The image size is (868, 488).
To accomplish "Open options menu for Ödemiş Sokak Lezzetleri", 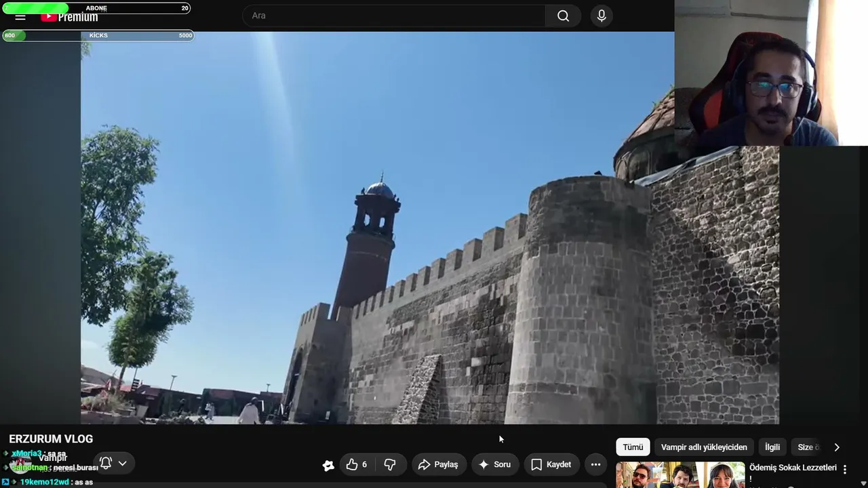I will (x=845, y=469).
